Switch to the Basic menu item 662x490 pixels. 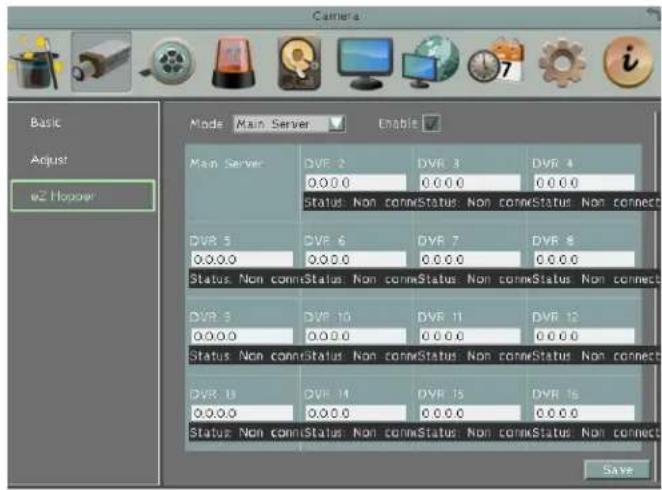[x=46, y=123]
